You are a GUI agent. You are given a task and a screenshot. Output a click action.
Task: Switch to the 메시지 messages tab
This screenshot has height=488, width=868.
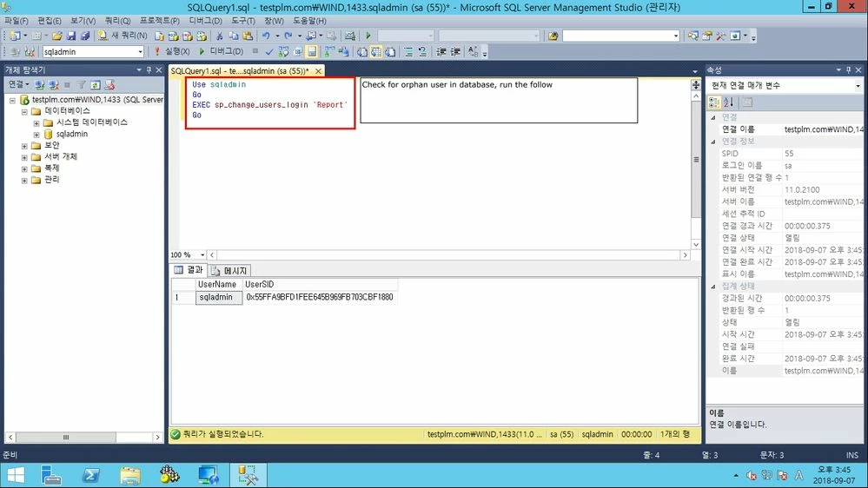(x=229, y=271)
